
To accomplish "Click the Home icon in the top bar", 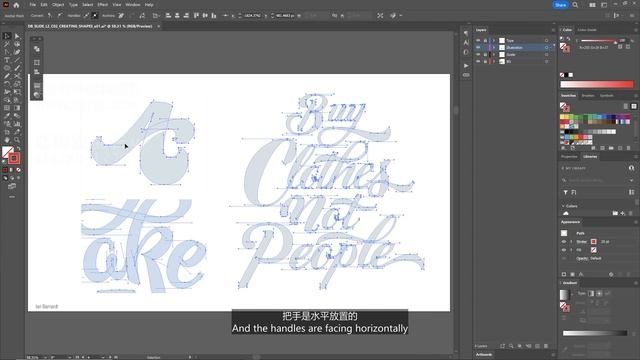I will [16, 5].
